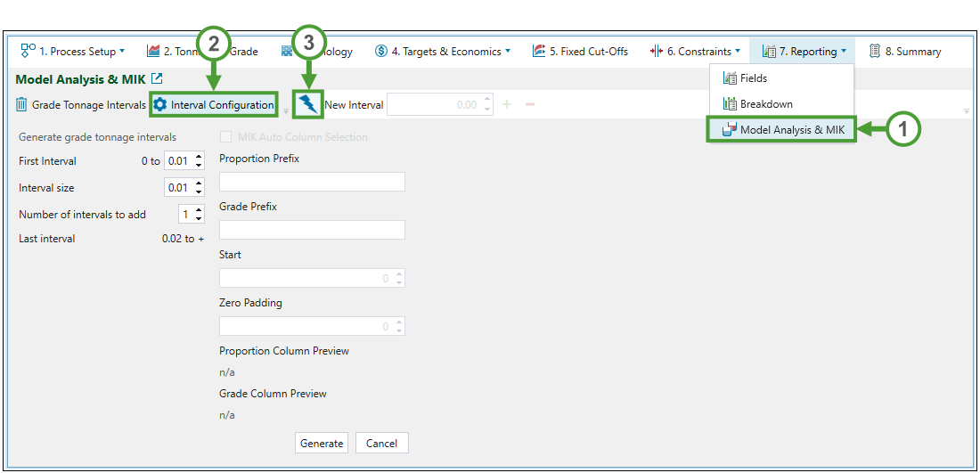The height and width of the screenshot is (473, 980).
Task: Click the green plus add interval icon
Action: pyautogui.click(x=508, y=105)
